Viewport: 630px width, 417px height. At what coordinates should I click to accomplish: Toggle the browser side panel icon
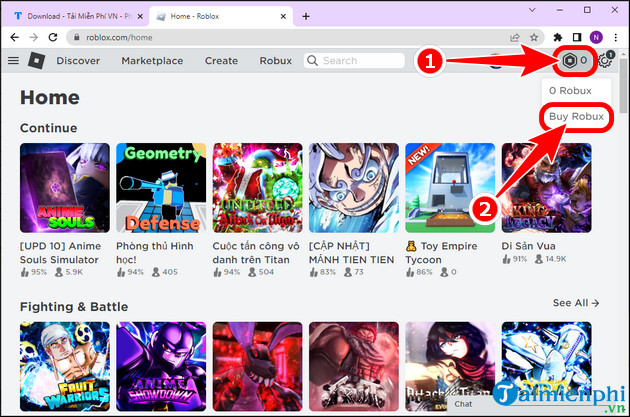tap(577, 37)
